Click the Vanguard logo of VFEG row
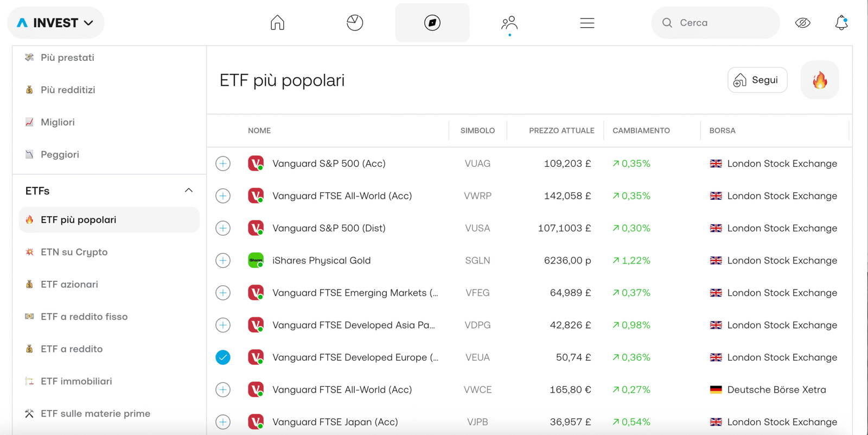 256,293
